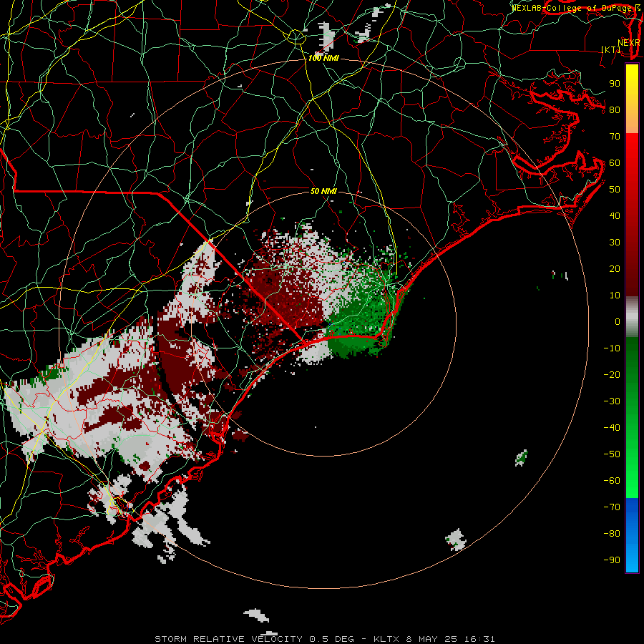Select the -10 value on velocity scale
The image size is (644, 644).
(x=612, y=348)
